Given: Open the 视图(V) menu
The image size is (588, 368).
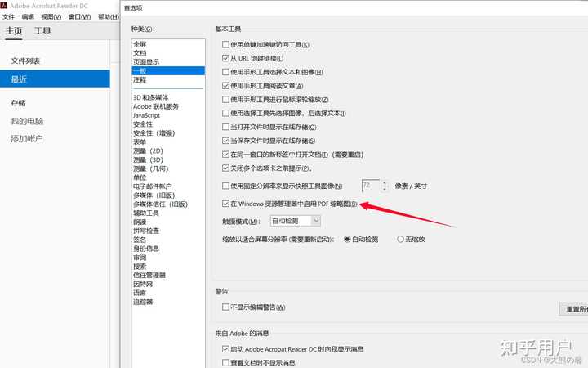Looking at the screenshot, I should click(51, 17).
